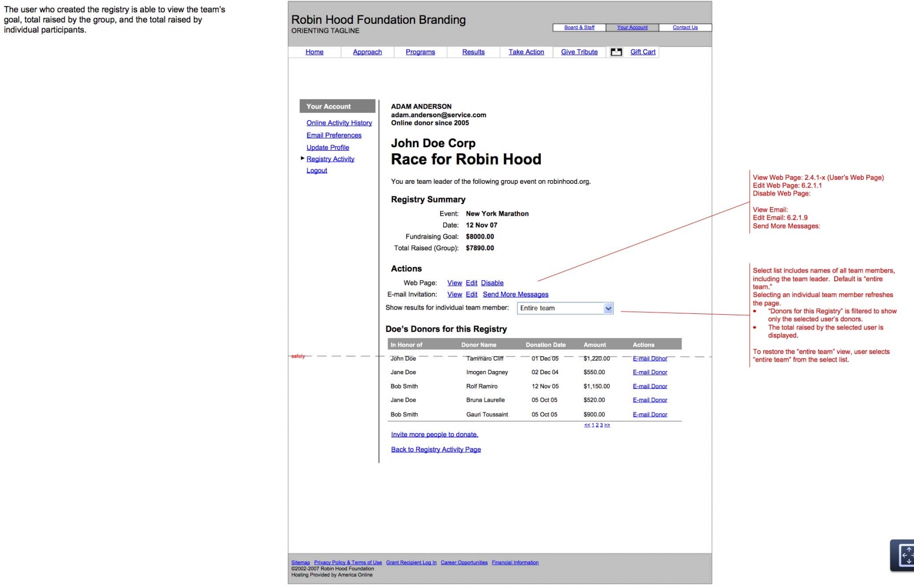Click the Donor Name column header
The width and height of the screenshot is (914, 588).
(479, 345)
